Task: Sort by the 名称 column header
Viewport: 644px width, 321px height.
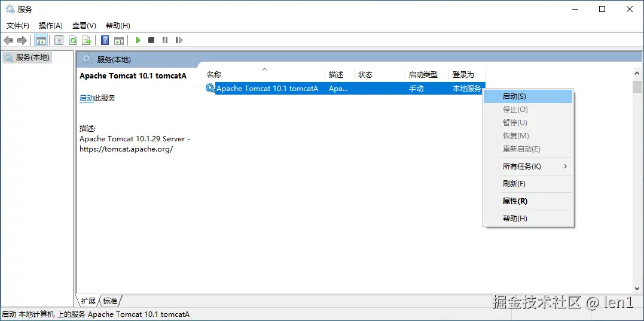Action: (264, 74)
